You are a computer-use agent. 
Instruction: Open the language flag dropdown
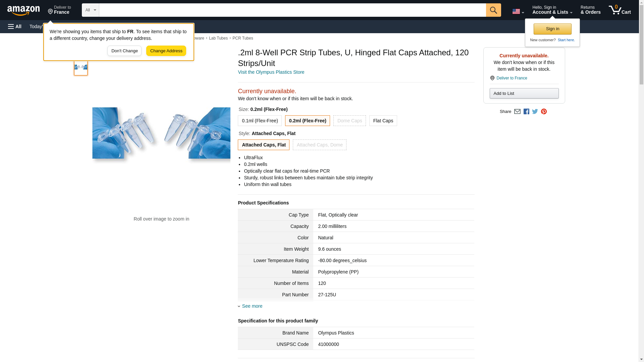518,11
